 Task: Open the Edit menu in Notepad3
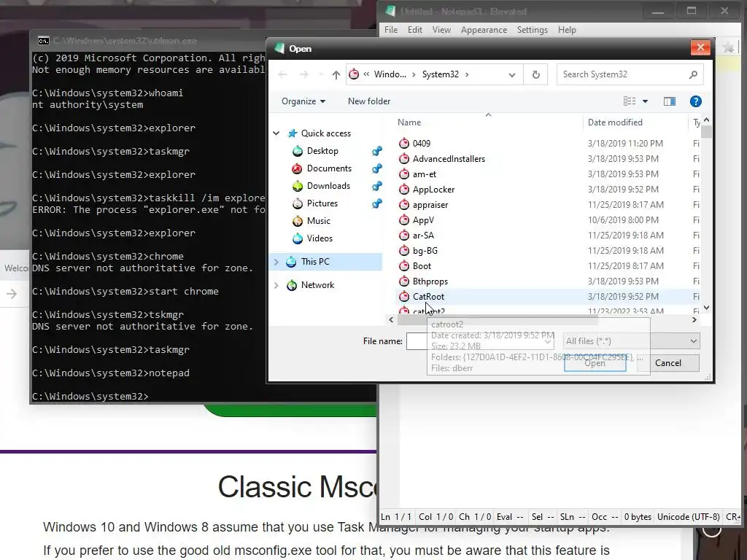(x=415, y=30)
